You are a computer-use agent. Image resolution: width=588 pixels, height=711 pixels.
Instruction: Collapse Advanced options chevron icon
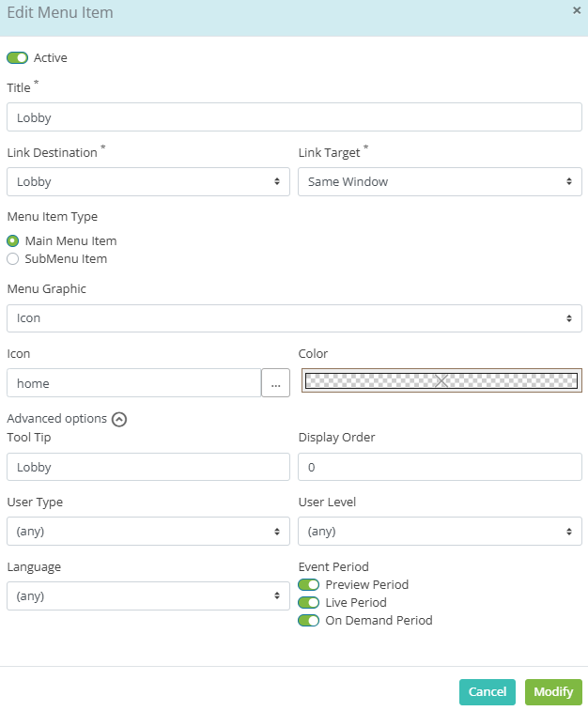point(119,419)
